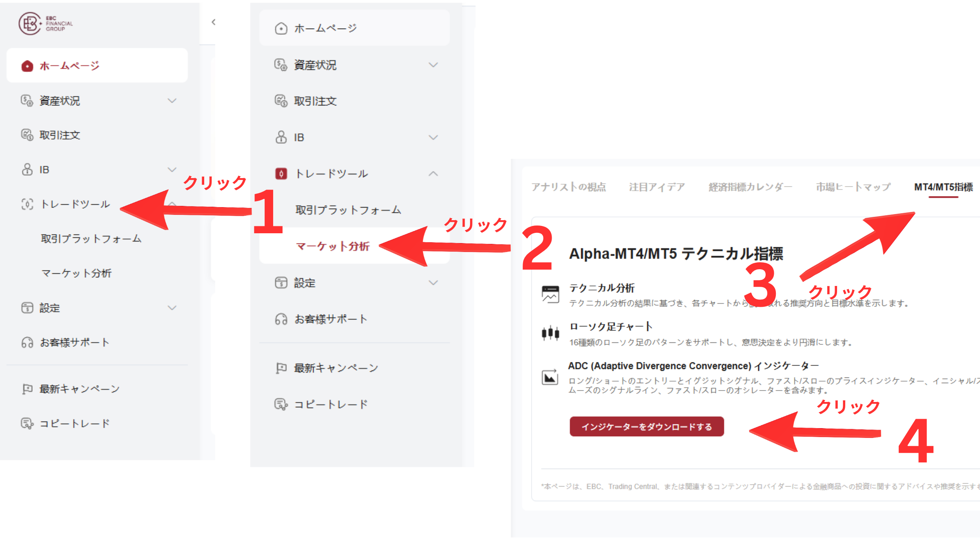The width and height of the screenshot is (980, 547).
Task: Click home icon in left sidebar ホームページ
Action: (x=27, y=66)
